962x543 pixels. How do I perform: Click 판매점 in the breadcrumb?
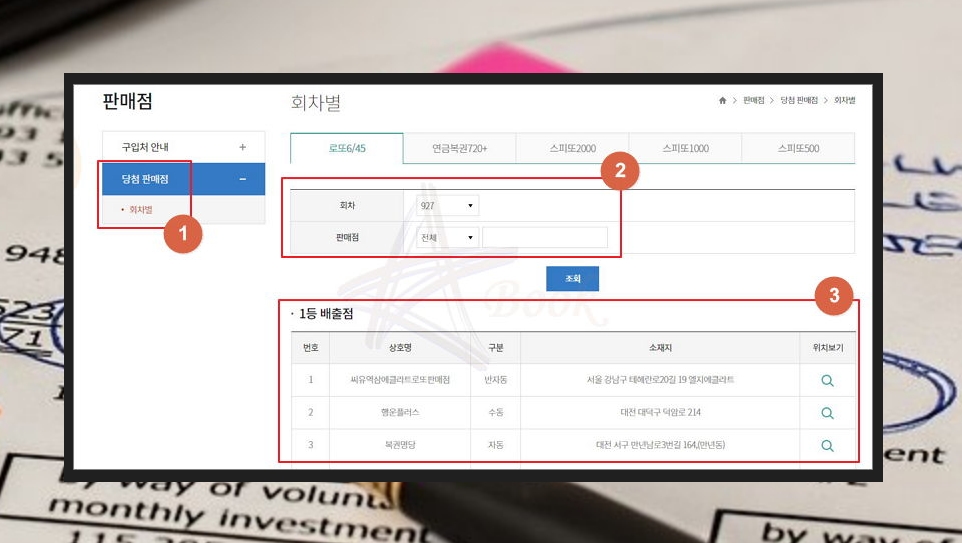point(753,100)
